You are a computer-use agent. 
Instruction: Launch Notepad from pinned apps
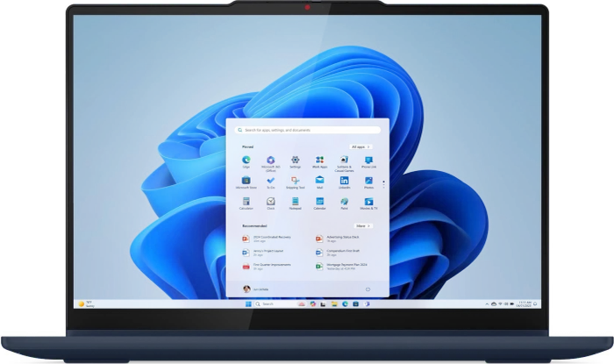pos(296,202)
